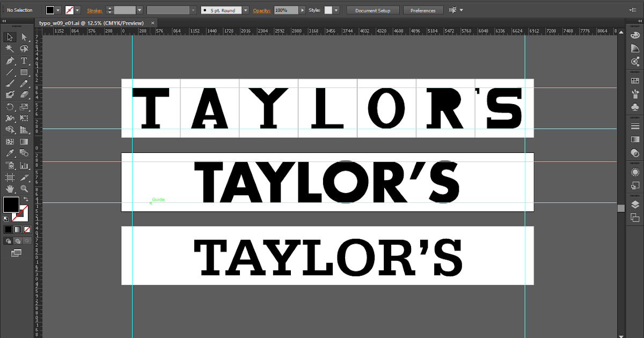Select the Pen tool

click(x=10, y=60)
